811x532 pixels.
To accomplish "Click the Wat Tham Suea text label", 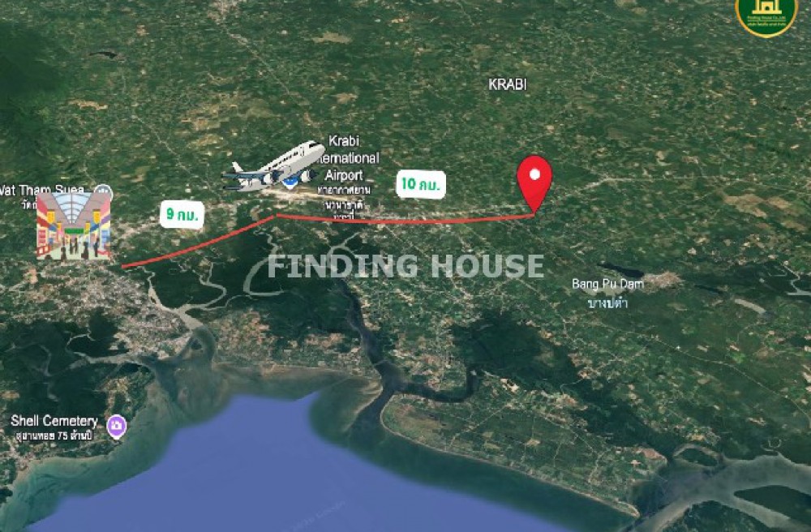I will [42, 191].
